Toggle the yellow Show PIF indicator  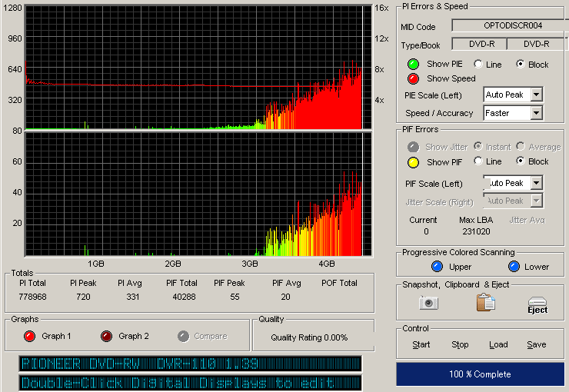tap(413, 162)
